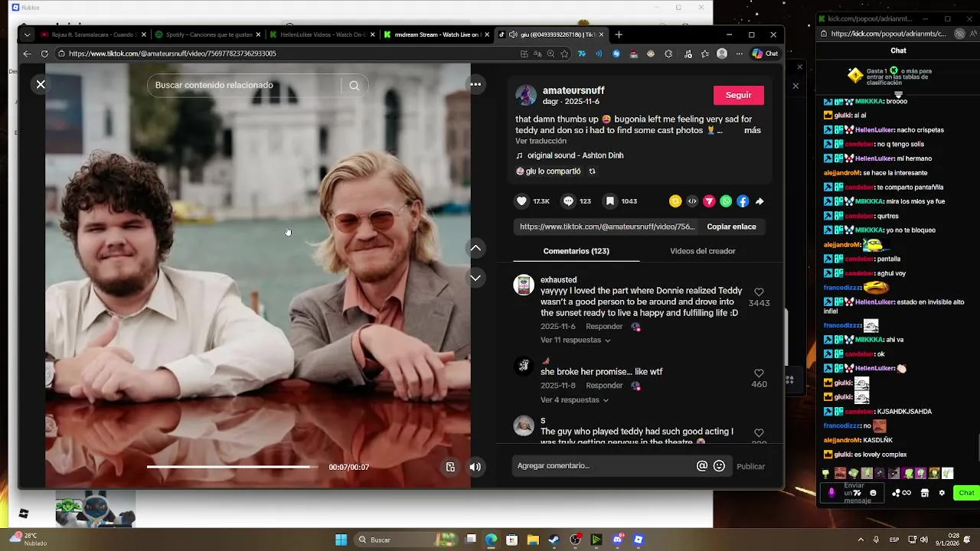This screenshot has width=980, height=551.
Task: Switch to Comentarios (123) tab
Action: (x=576, y=251)
